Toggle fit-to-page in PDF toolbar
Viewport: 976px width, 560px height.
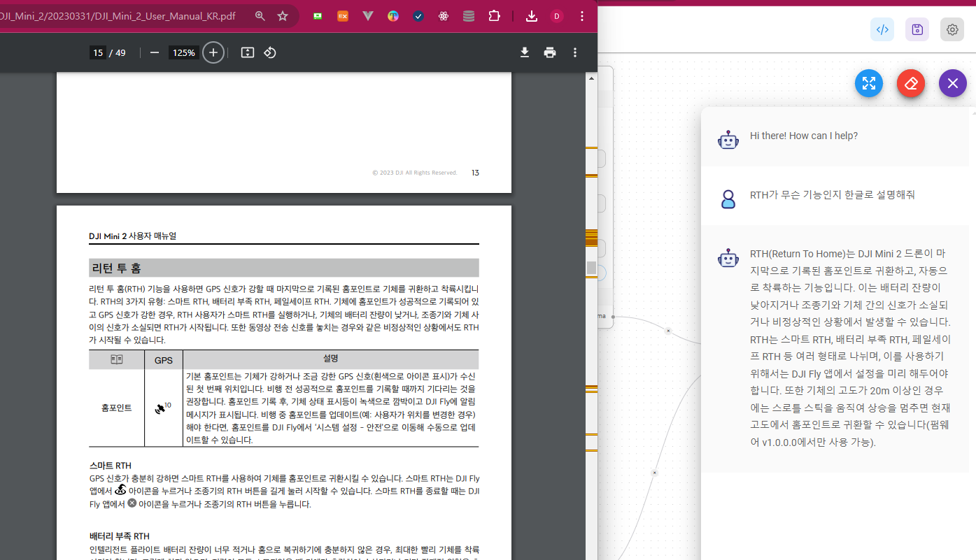point(247,52)
